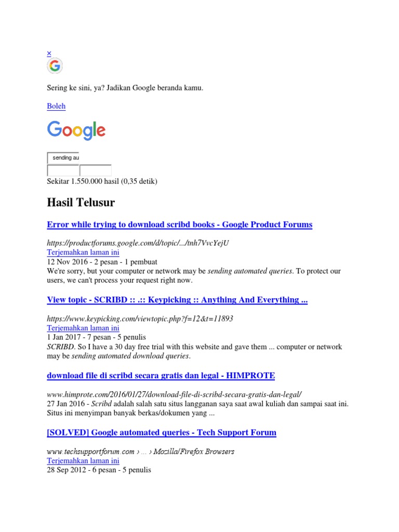Focus the search field containing "sending au"

pyautogui.click(x=63, y=157)
